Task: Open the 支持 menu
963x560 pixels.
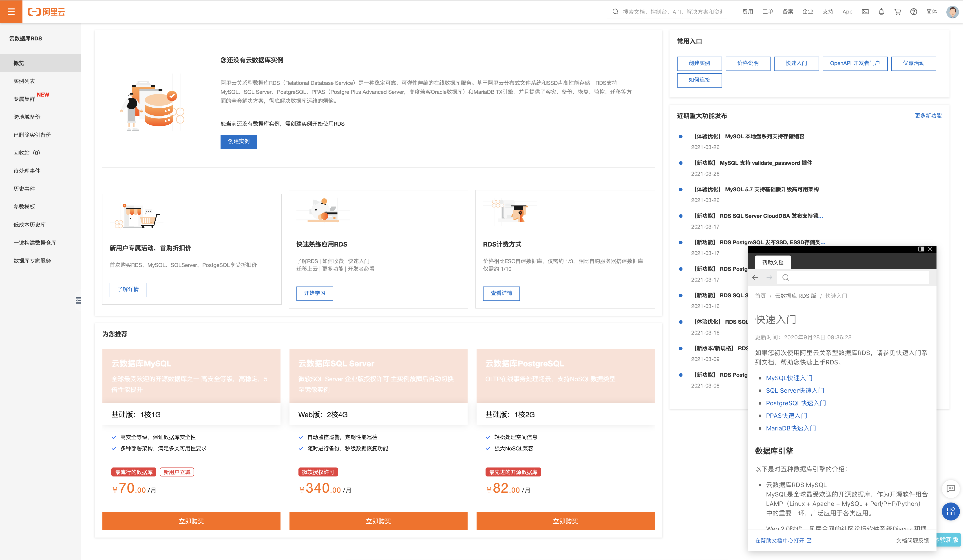Action: point(828,12)
